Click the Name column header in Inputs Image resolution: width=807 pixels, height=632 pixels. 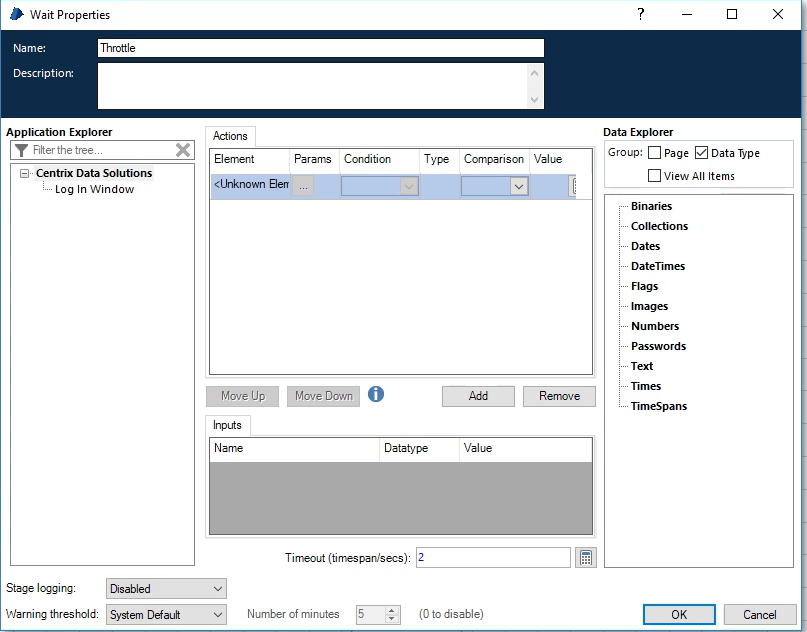pyautogui.click(x=295, y=448)
